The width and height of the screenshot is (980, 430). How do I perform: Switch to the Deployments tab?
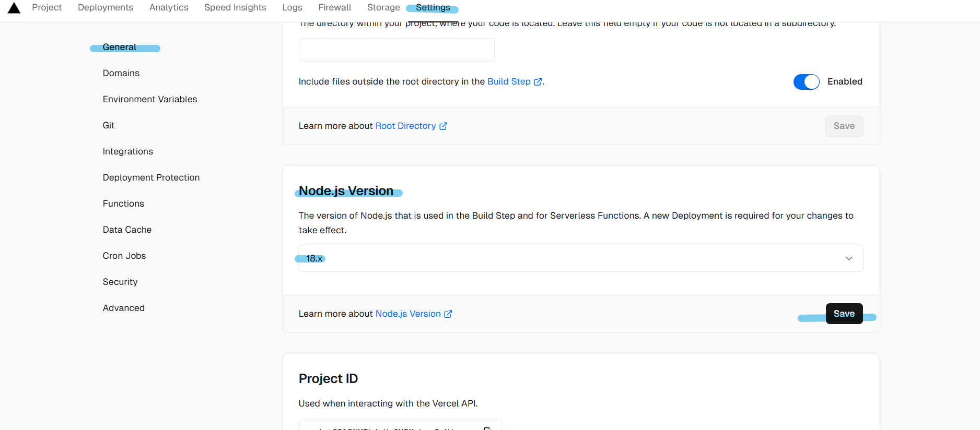click(106, 8)
